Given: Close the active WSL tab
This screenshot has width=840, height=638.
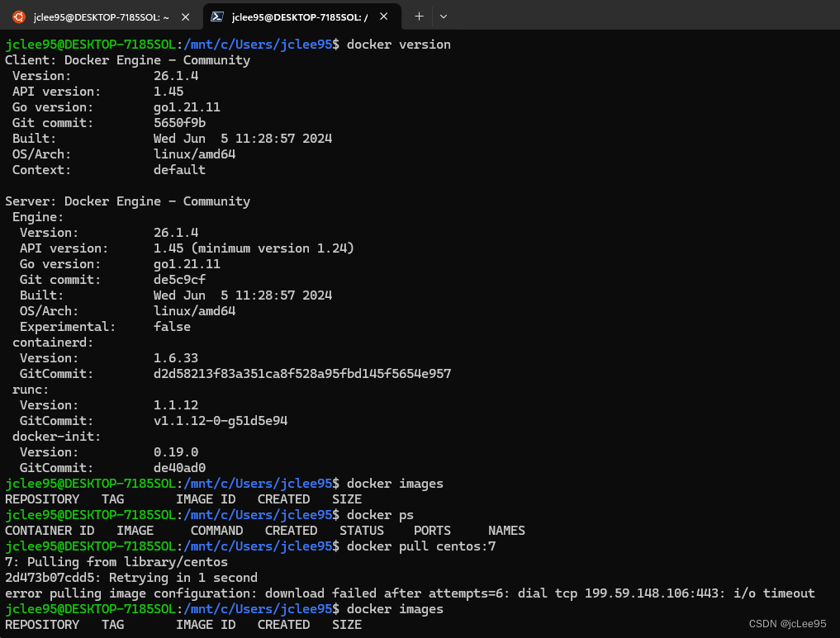Looking at the screenshot, I should [382, 16].
